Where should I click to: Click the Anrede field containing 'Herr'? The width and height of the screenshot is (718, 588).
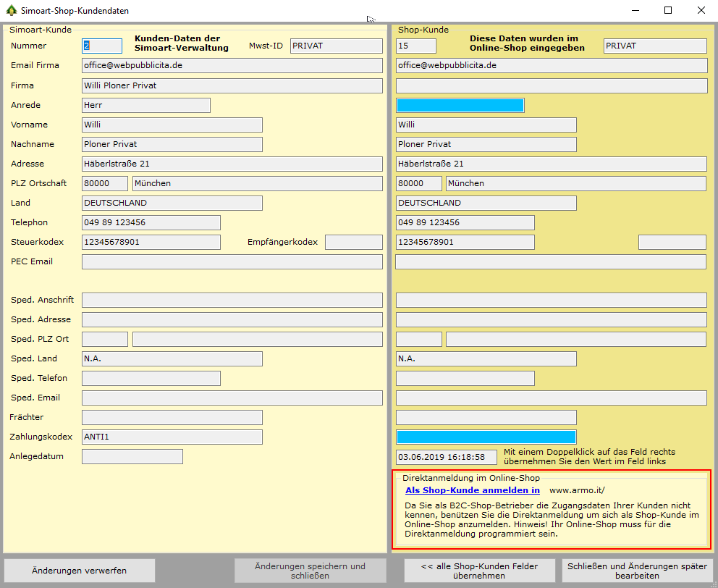tap(145, 105)
